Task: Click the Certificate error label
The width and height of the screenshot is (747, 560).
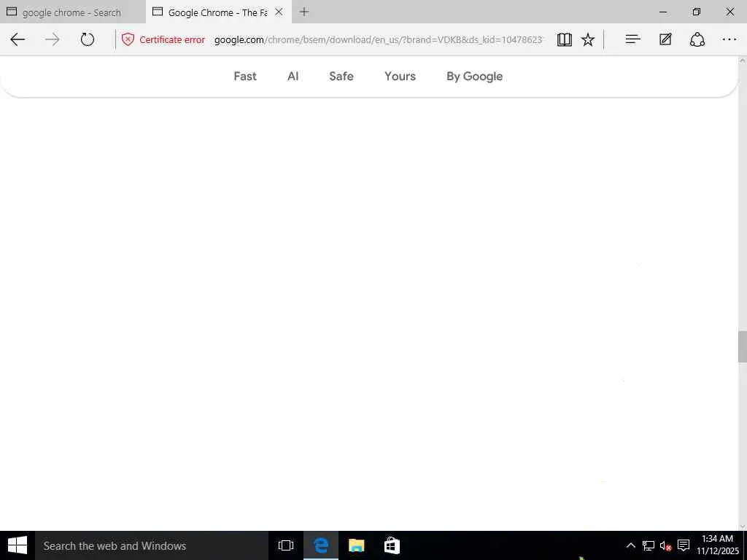Action: point(172,39)
